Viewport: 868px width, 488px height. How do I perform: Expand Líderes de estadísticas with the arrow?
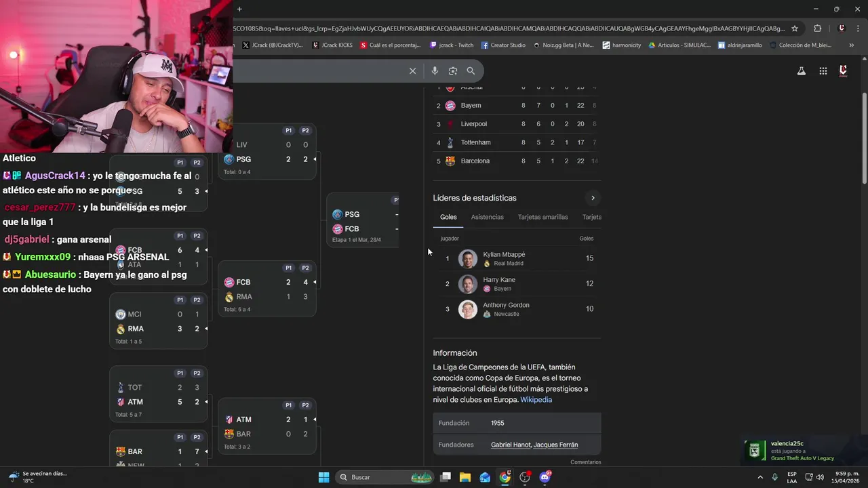[x=593, y=198]
